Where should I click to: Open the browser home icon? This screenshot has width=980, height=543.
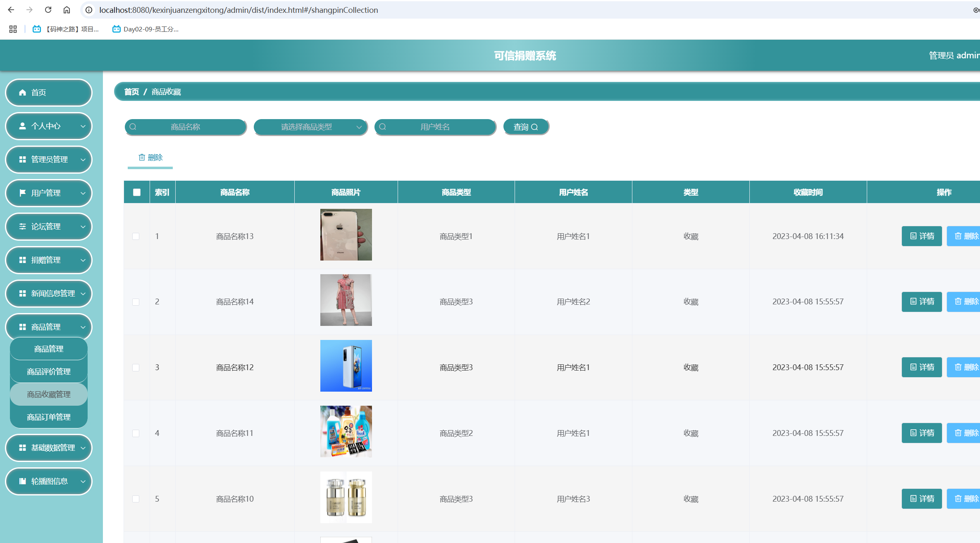click(x=67, y=10)
